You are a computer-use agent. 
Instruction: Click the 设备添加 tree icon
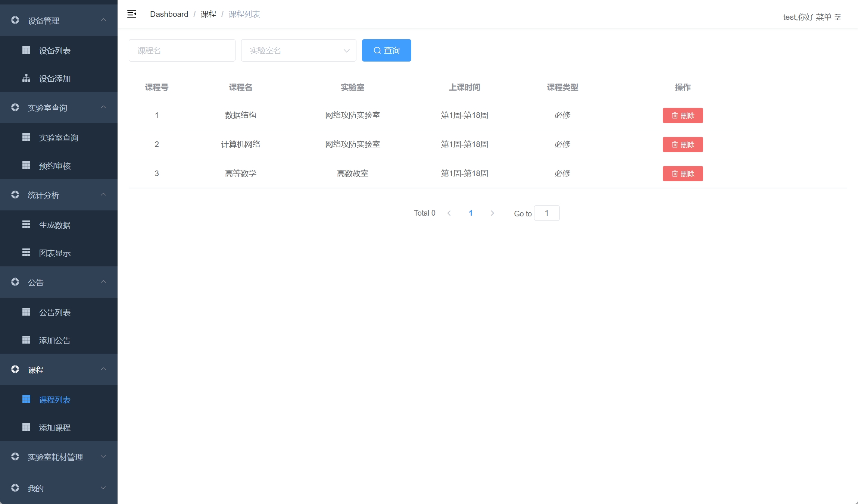coord(26,78)
